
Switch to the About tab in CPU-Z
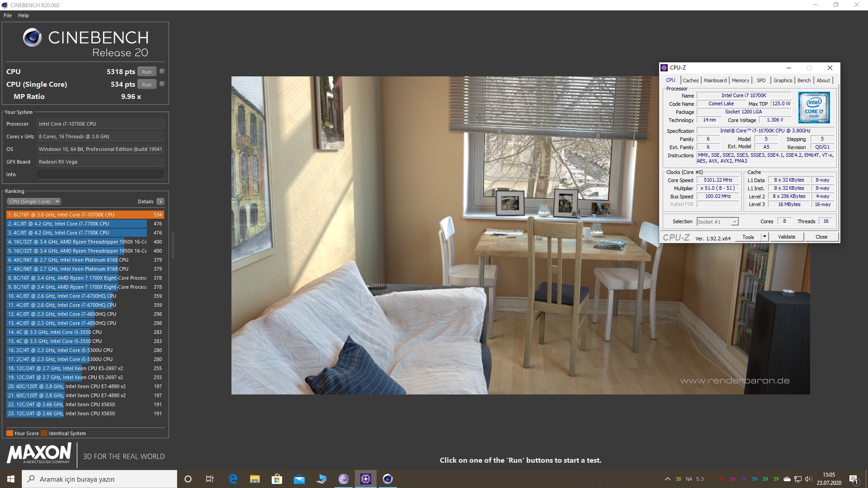823,80
